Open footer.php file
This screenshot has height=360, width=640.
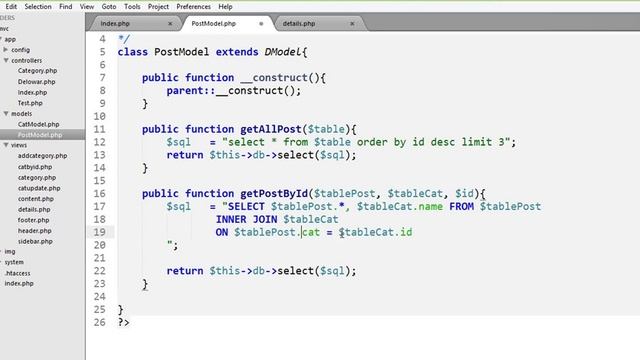coord(33,220)
